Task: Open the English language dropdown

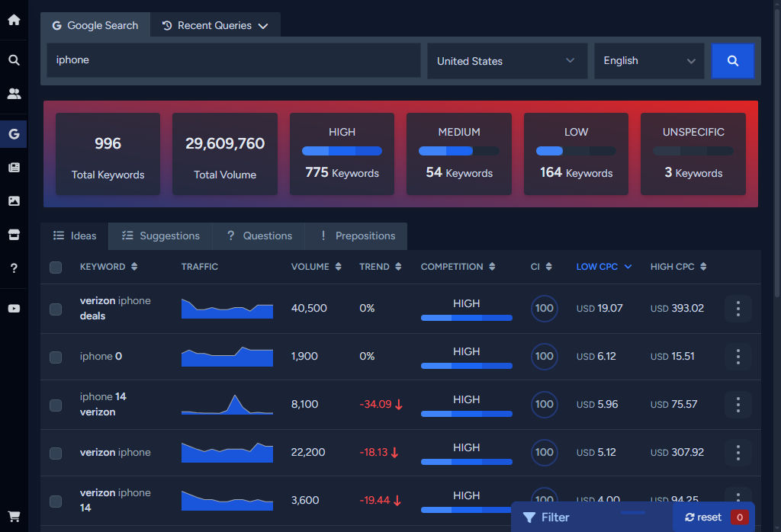Action: 649,61
